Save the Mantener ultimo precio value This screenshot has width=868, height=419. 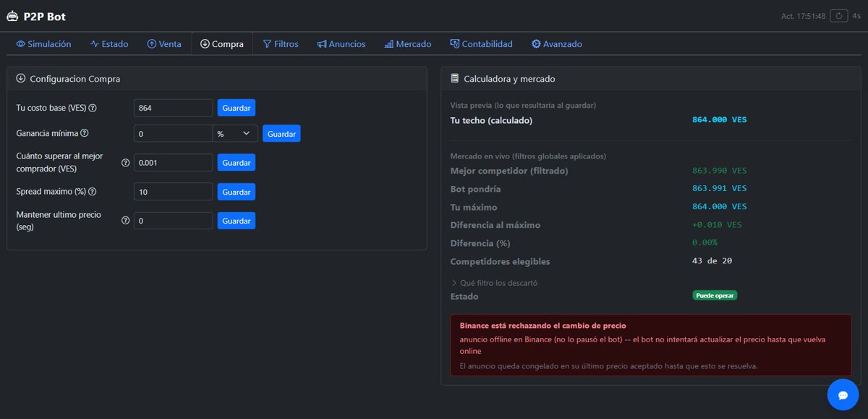point(237,221)
